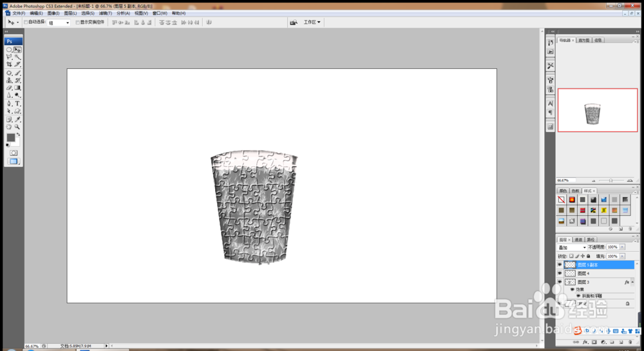Image resolution: width=644 pixels, height=351 pixels.
Task: Select the Hand tool
Action: 9,127
